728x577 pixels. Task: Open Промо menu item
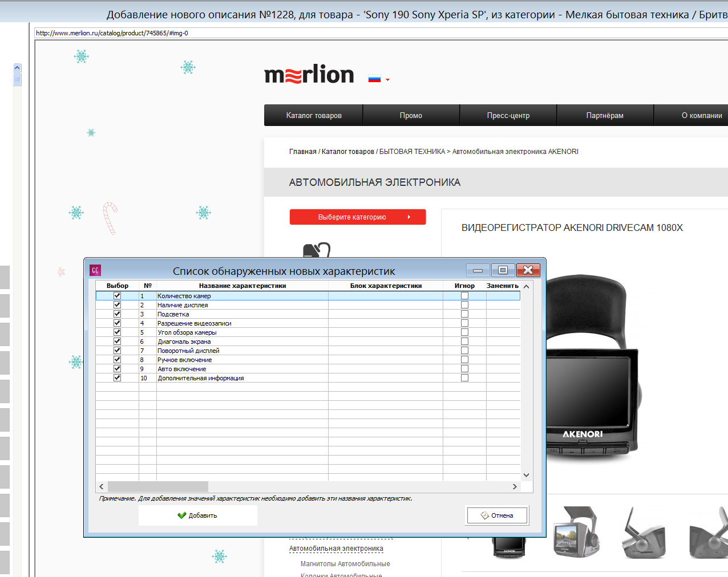[411, 115]
